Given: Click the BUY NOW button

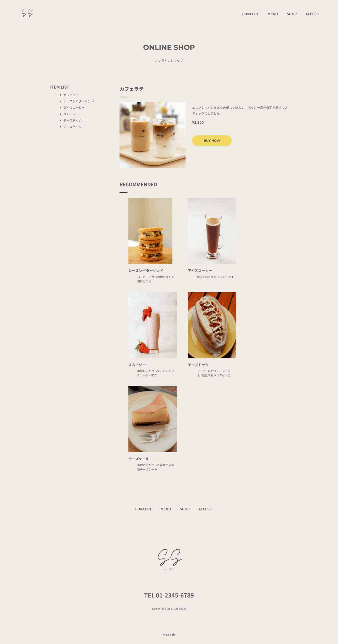Looking at the screenshot, I should (x=212, y=141).
